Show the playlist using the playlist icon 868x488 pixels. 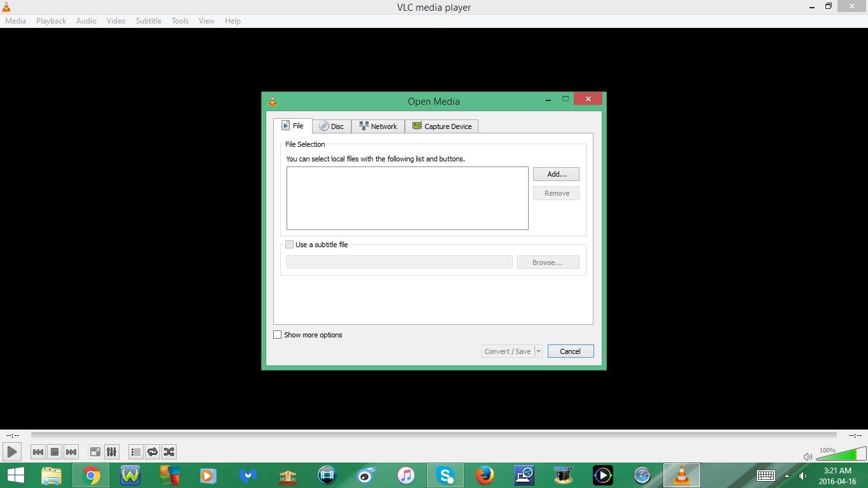[x=135, y=452]
